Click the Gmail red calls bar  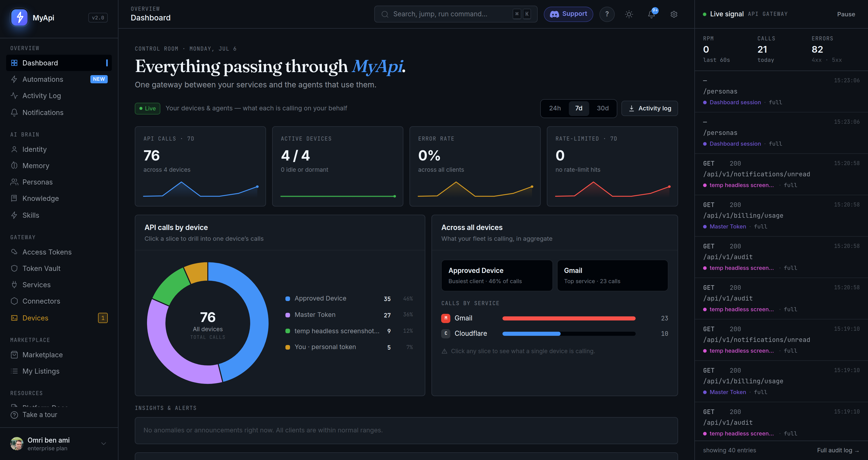tap(569, 318)
